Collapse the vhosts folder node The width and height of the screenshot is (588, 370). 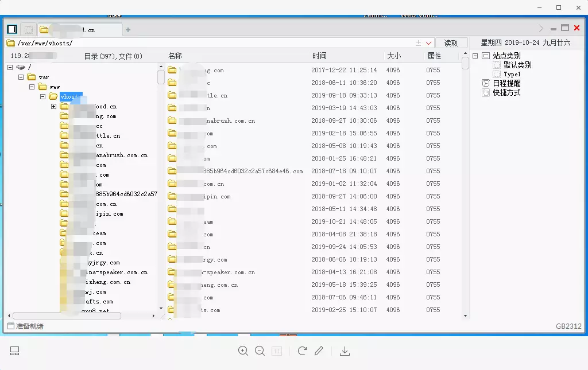[42, 96]
